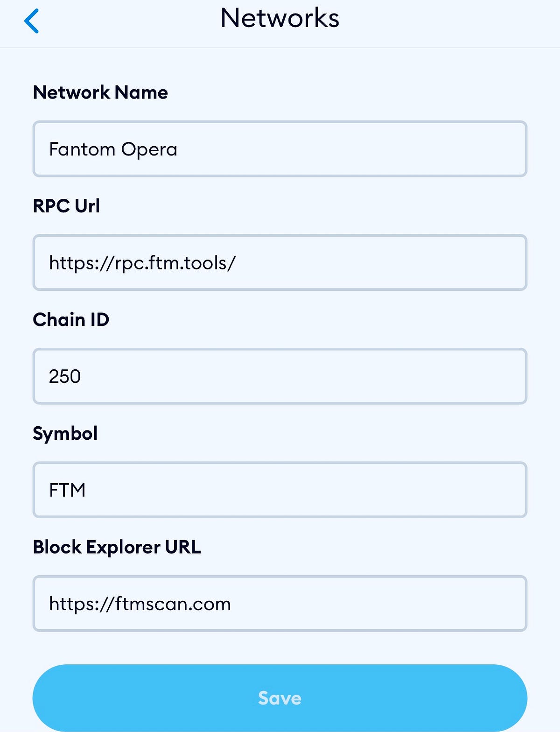Click the https://ftmscan.com entry box
This screenshot has width=560, height=732.
click(x=279, y=604)
